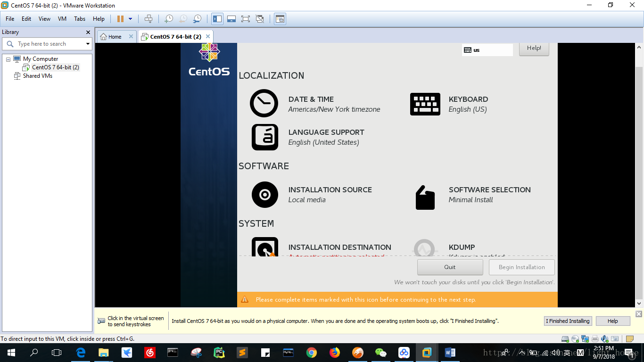Viewport: 644px width, 362px height.
Task: Open Windows taskbar search
Action: [x=34, y=353]
